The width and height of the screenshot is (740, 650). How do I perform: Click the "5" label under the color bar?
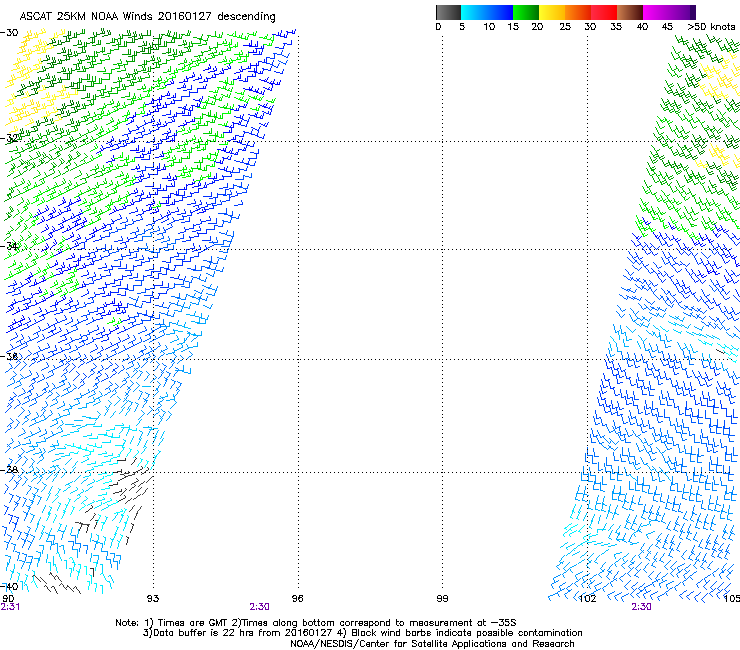coord(462,27)
